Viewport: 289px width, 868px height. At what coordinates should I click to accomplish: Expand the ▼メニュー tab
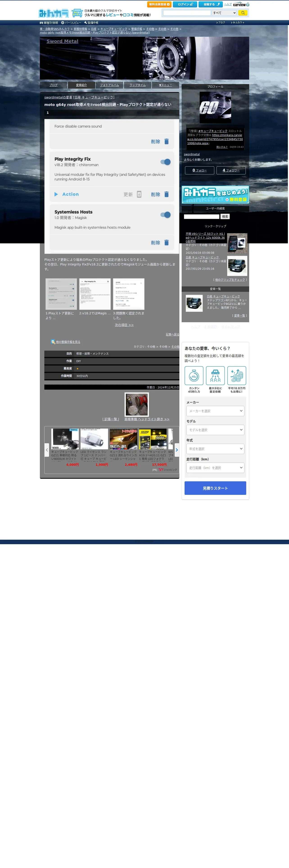pos(165,85)
